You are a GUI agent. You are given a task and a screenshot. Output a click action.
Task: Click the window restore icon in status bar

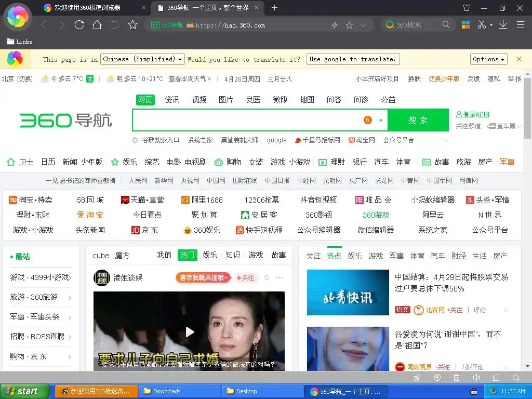[x=496, y=378]
